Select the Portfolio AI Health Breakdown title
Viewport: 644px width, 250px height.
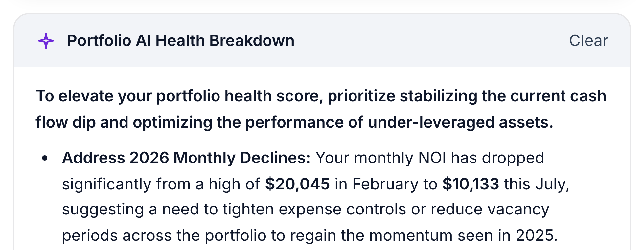pyautogui.click(x=181, y=41)
